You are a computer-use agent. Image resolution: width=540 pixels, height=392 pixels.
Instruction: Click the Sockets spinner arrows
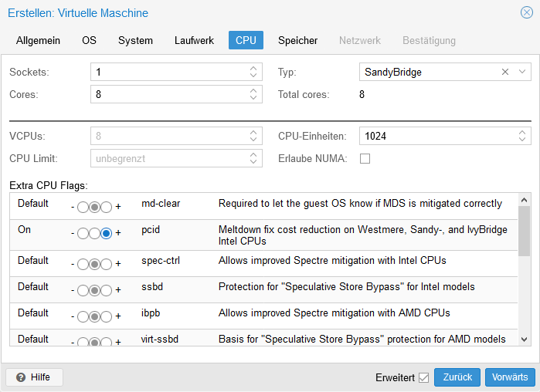coord(253,72)
